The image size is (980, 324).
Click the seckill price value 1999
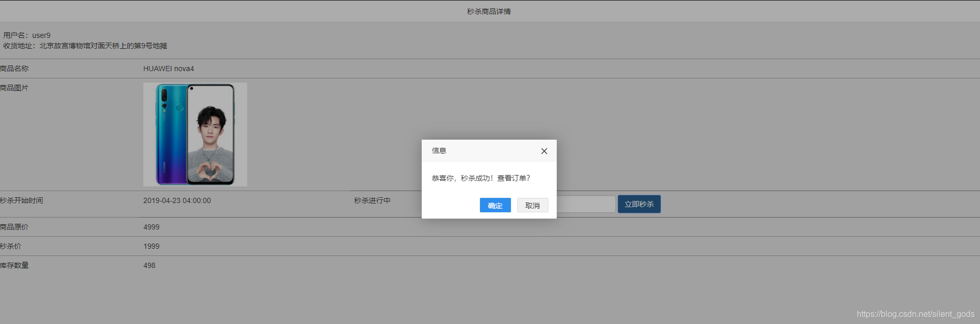(x=152, y=246)
